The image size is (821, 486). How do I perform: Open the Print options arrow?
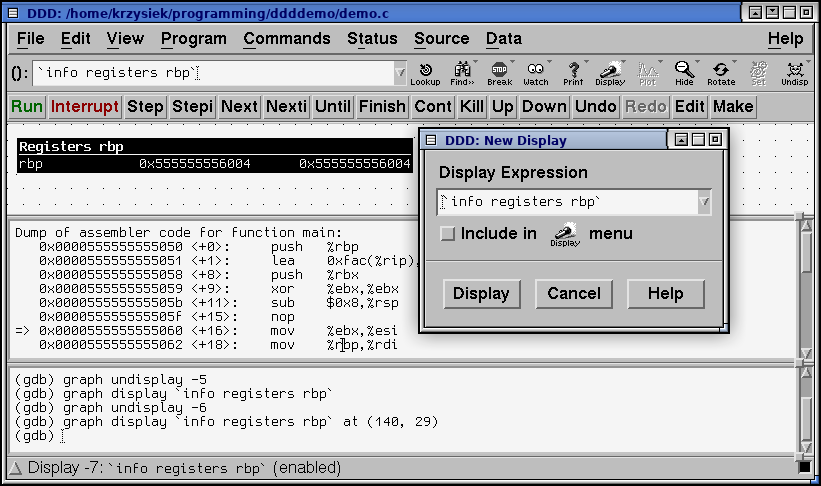pyautogui.click(x=586, y=62)
